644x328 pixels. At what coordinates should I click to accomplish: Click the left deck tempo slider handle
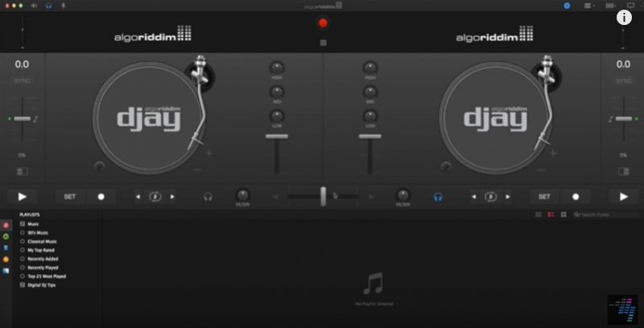click(x=23, y=118)
